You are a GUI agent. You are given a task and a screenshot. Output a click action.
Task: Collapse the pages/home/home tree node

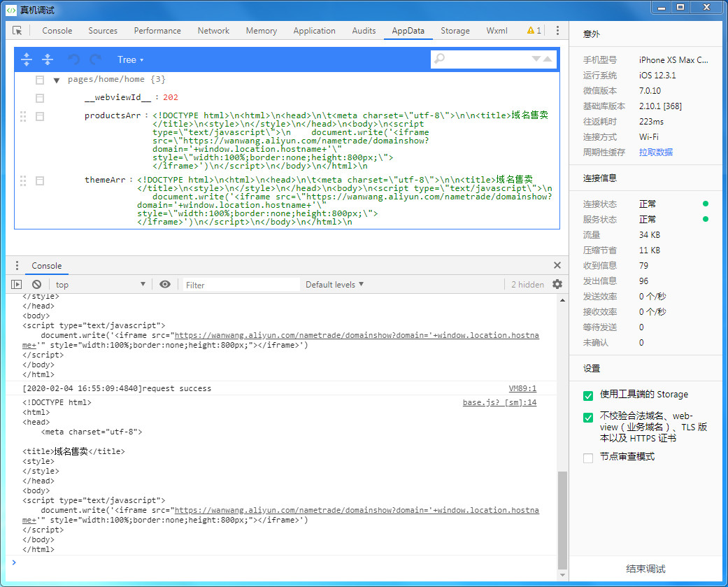pos(57,80)
